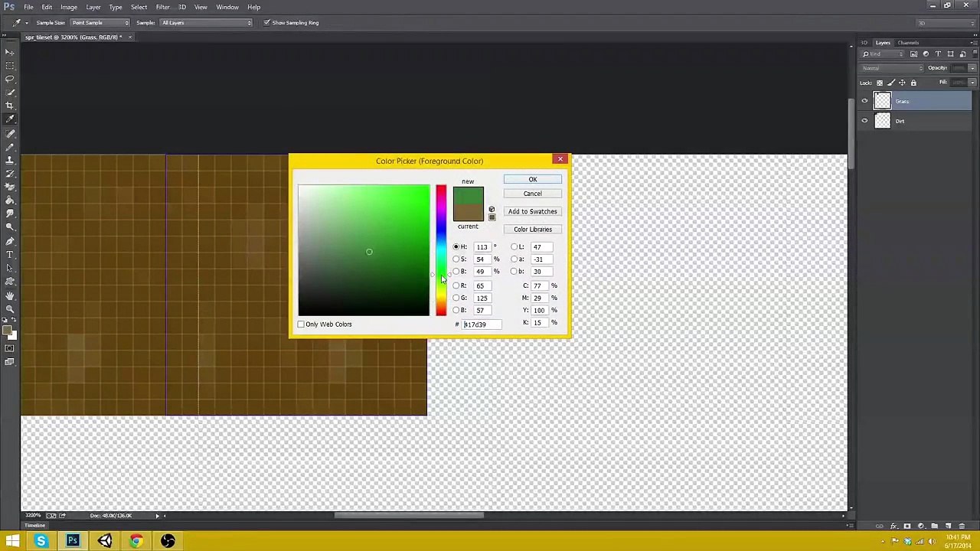Select the Pen tool
Image resolution: width=980 pixels, height=551 pixels.
coord(10,241)
